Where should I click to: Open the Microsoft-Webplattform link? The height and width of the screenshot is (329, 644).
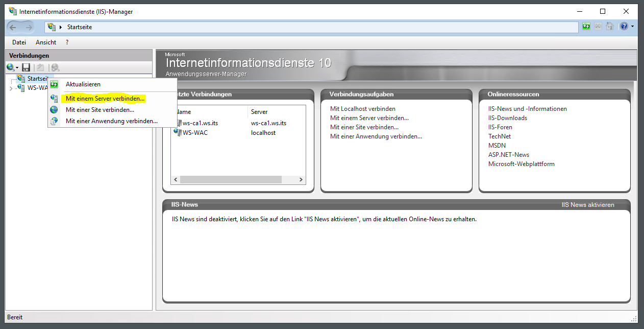(522, 164)
